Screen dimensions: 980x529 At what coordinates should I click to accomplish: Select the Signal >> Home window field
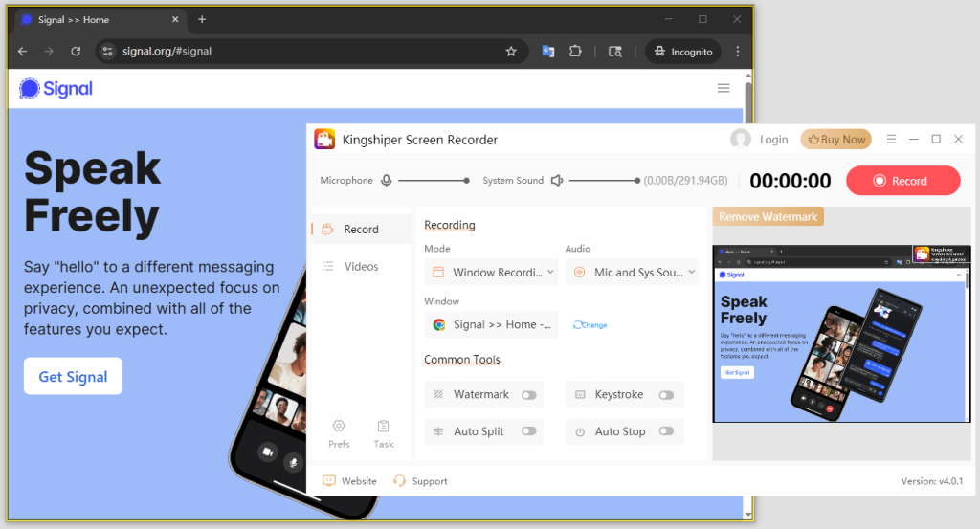491,325
